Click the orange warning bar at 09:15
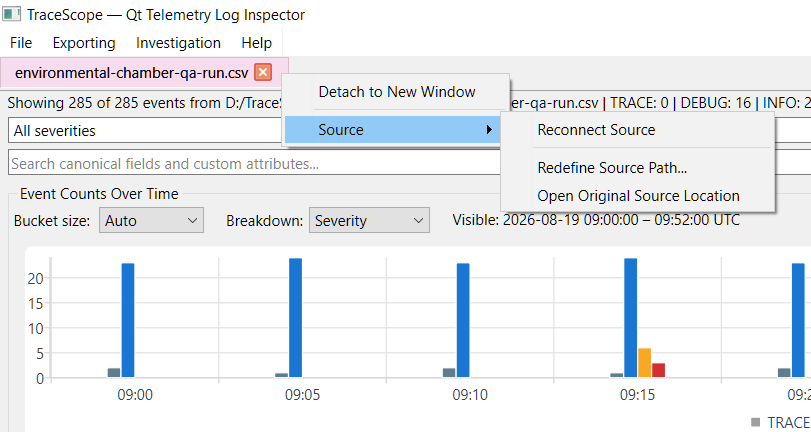Screen dimensions: 811x432 pyautogui.click(x=644, y=363)
